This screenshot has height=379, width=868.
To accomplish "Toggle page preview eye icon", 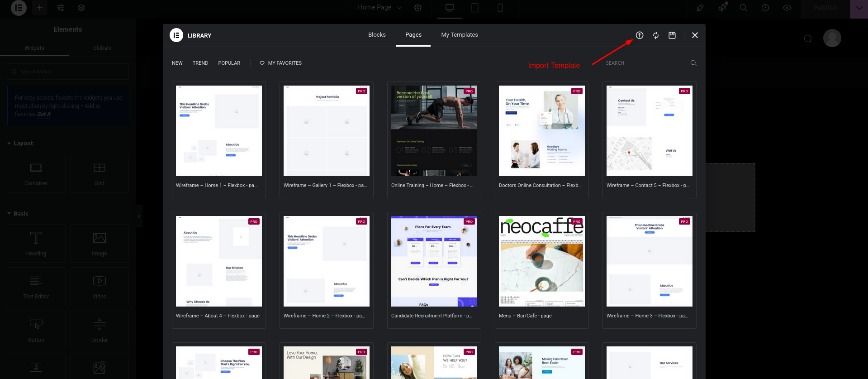I will point(787,8).
